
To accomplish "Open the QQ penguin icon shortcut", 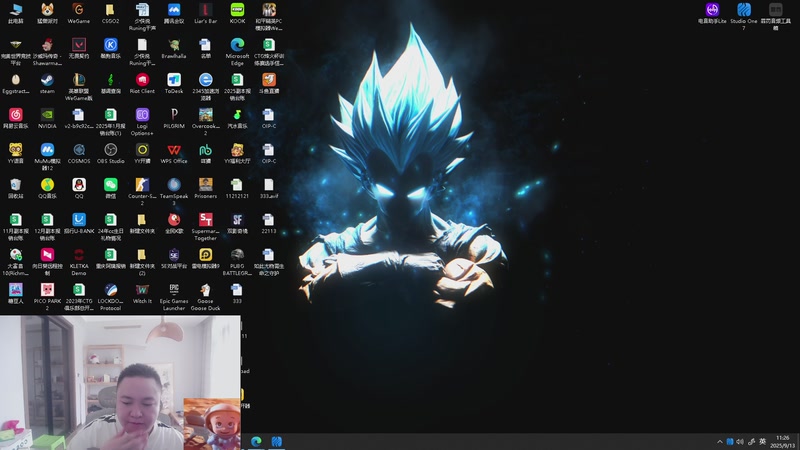I will point(79,188).
